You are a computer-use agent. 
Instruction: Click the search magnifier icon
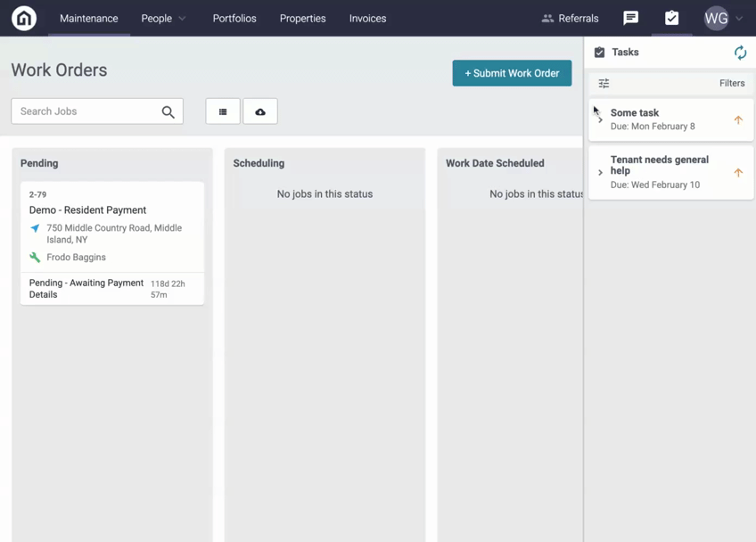pyautogui.click(x=168, y=111)
